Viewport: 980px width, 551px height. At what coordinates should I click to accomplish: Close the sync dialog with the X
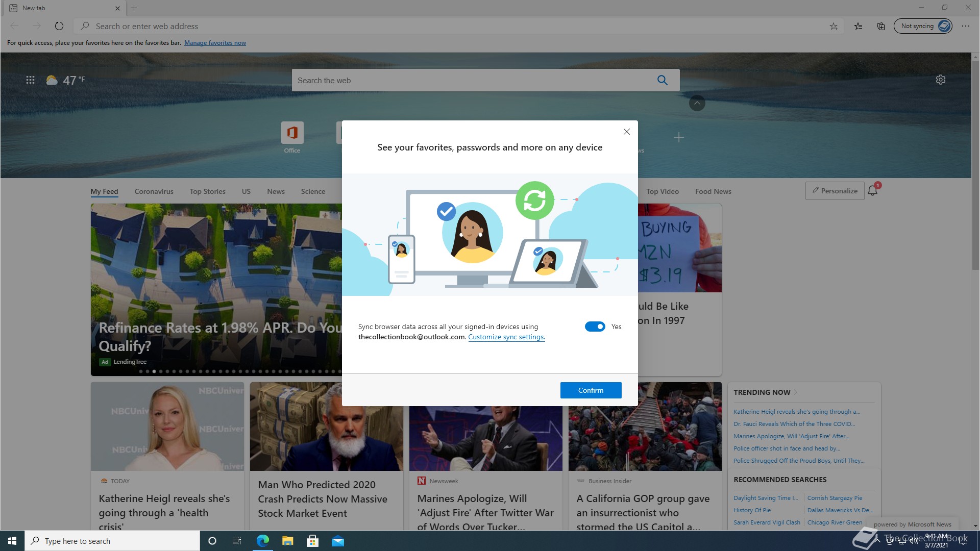(x=627, y=132)
